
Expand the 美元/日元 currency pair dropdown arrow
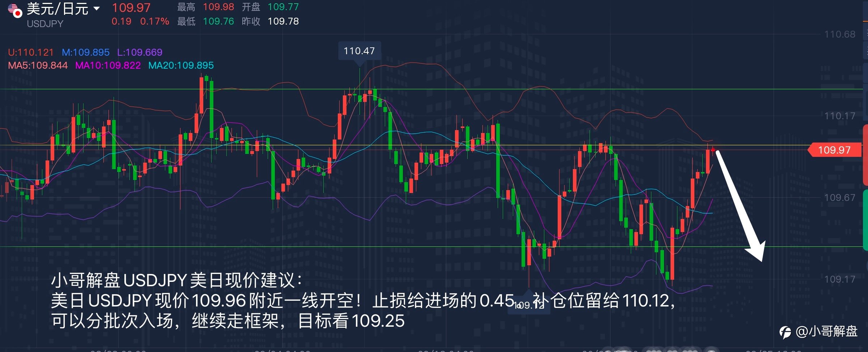97,8
